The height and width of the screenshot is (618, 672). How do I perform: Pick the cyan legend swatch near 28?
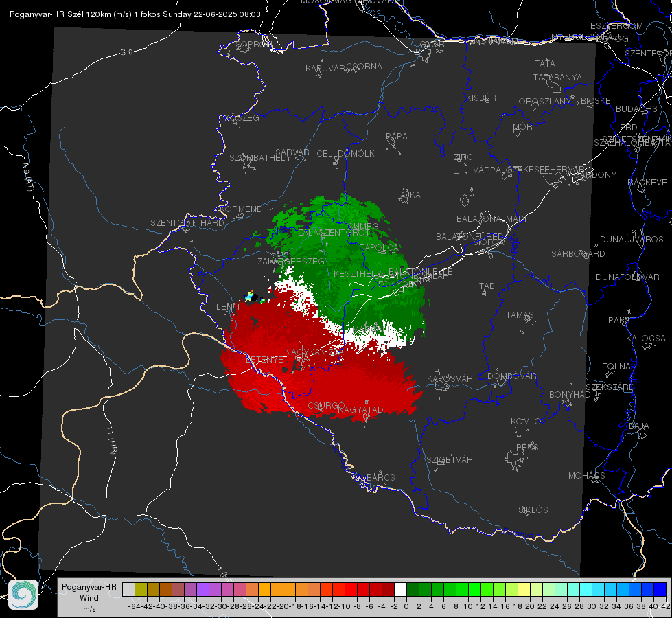tap(586, 589)
